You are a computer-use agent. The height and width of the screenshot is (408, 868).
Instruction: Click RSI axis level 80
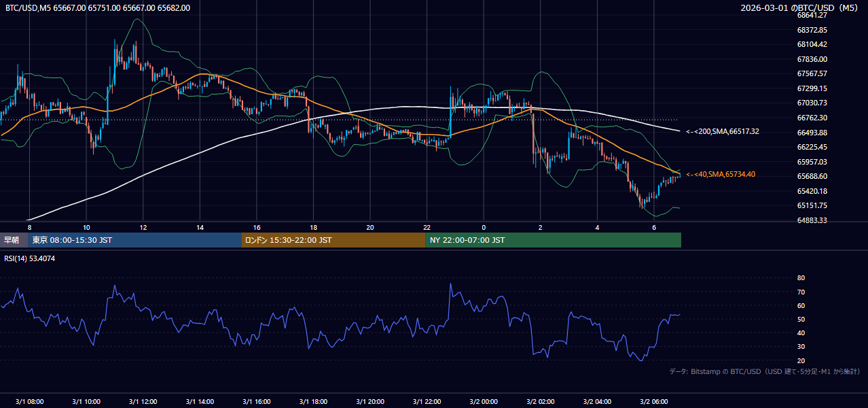point(801,278)
